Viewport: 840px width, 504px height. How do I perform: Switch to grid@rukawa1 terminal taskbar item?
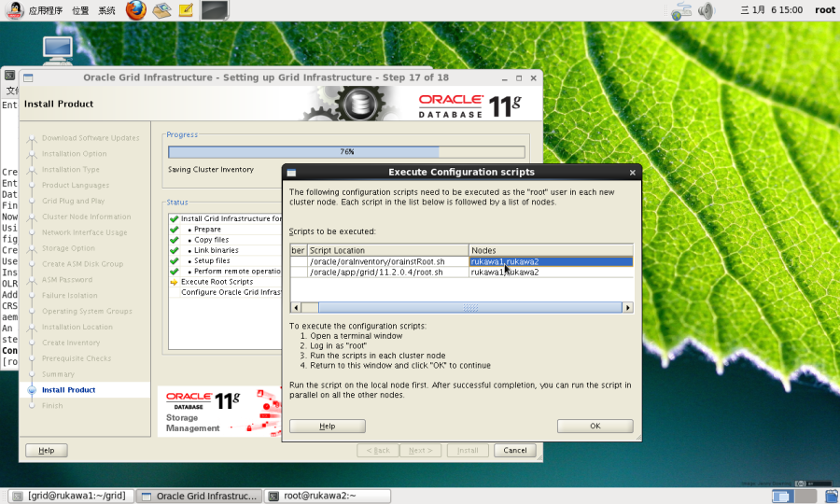coord(70,496)
